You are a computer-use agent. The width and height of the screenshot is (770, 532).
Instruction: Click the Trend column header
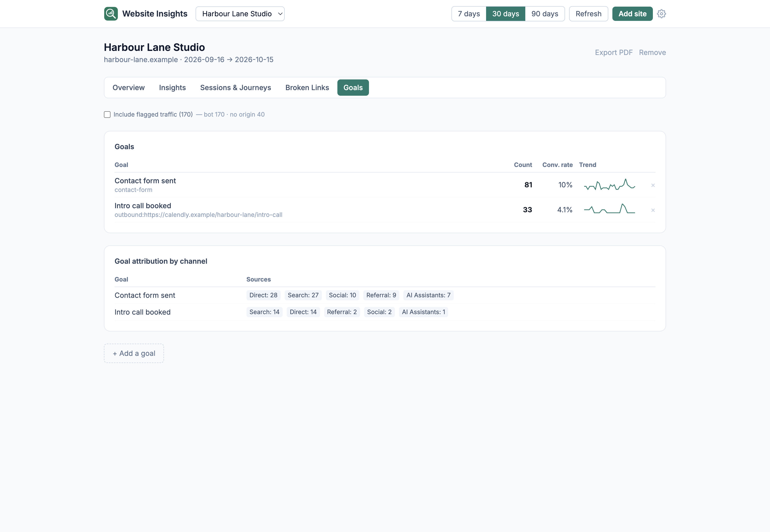tap(587, 165)
